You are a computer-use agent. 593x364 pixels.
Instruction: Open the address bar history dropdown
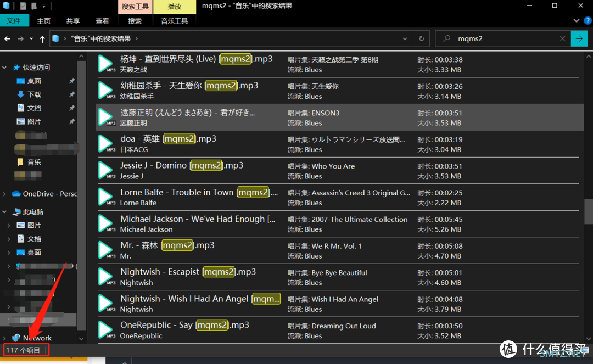click(405, 38)
